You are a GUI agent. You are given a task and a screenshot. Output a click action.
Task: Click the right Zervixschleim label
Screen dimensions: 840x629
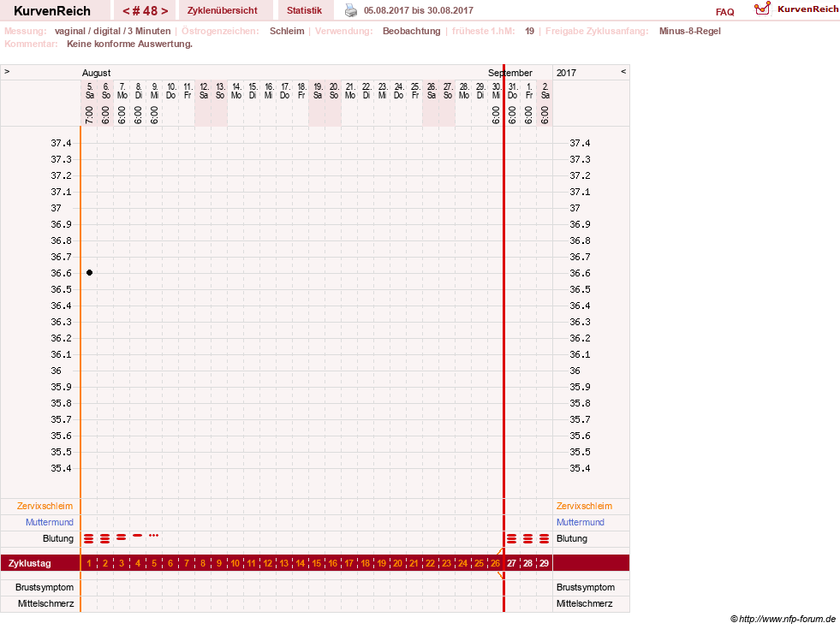(x=584, y=506)
